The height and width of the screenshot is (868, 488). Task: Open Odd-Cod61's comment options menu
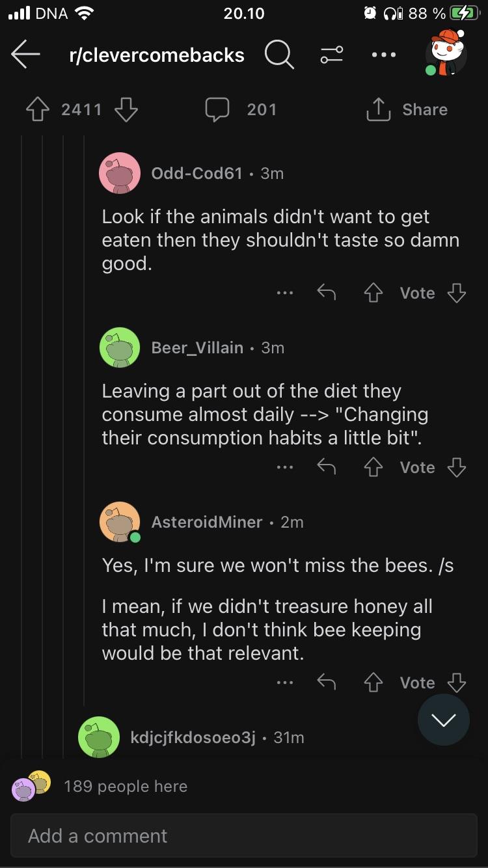tap(285, 293)
